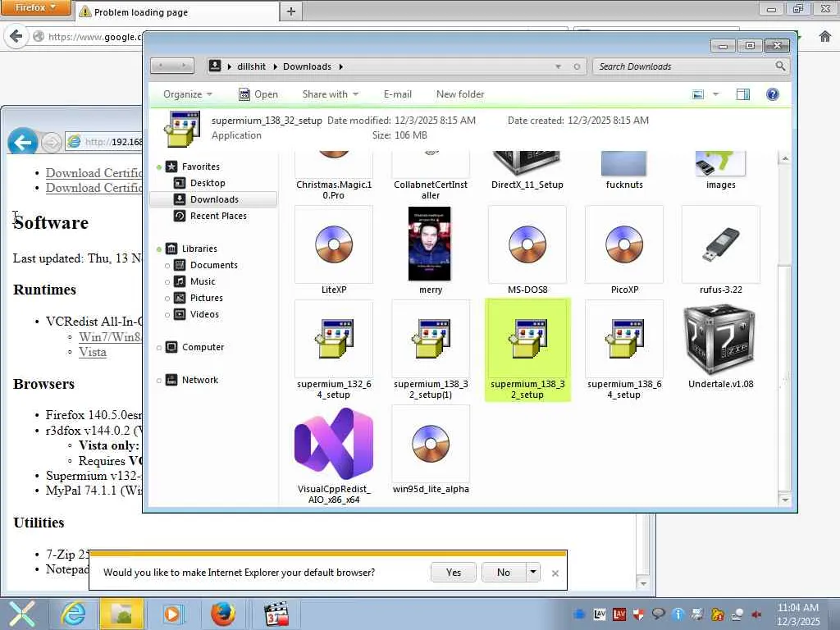Open the Pictures library
The image size is (840, 630).
pyautogui.click(x=206, y=298)
